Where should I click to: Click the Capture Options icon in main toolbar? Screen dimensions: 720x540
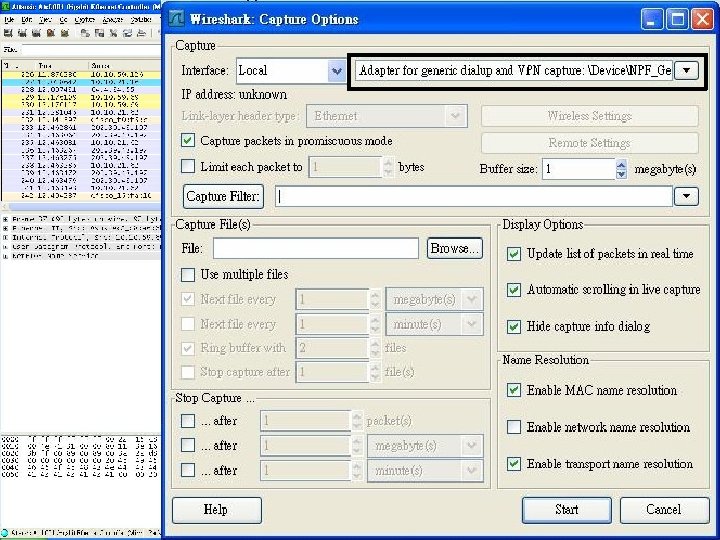click(x=22, y=33)
